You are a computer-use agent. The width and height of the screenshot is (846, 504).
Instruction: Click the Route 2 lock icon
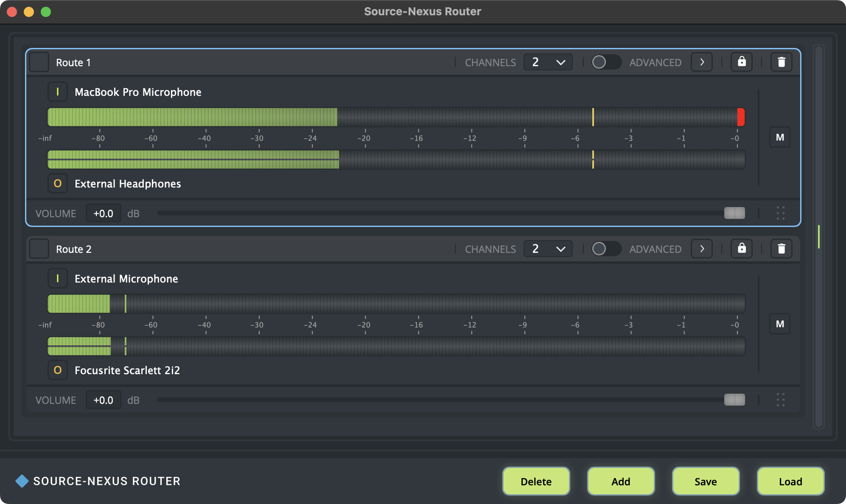742,249
